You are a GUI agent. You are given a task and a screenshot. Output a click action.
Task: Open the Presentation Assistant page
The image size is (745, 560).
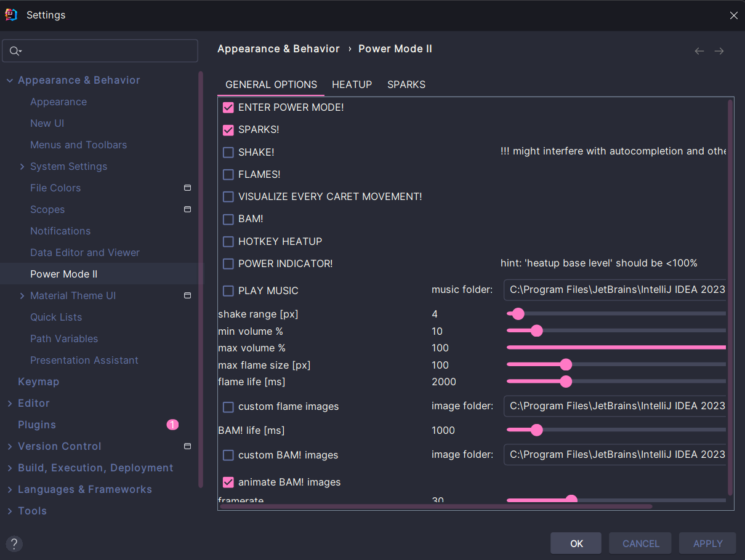[x=84, y=360]
